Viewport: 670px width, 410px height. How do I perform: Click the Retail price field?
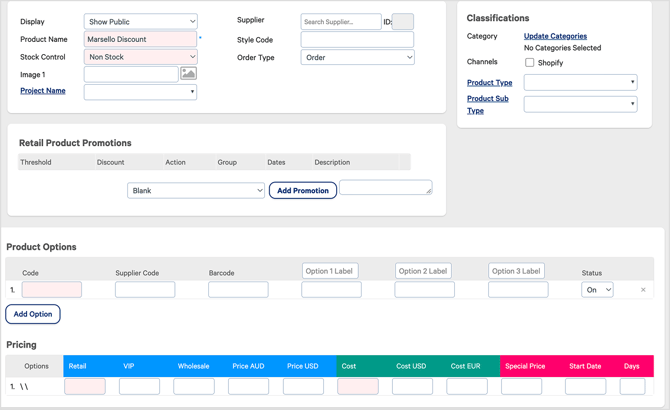click(x=85, y=387)
